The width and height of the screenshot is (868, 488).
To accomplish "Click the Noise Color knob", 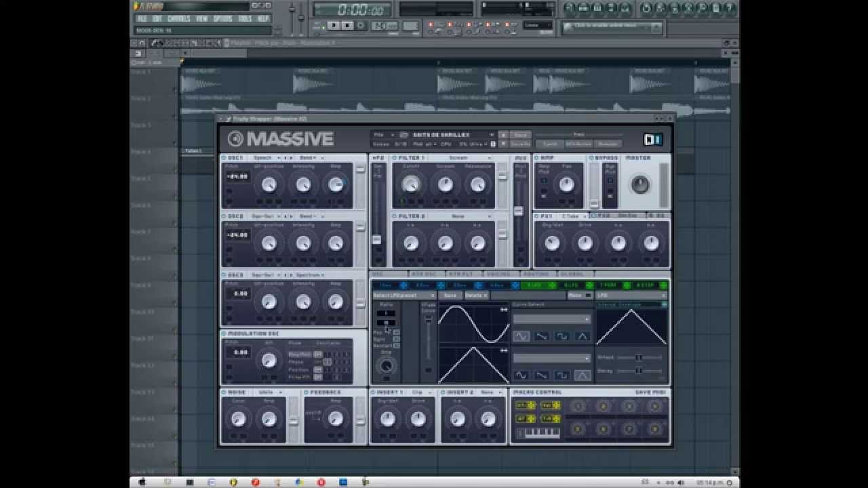I will tap(239, 419).
